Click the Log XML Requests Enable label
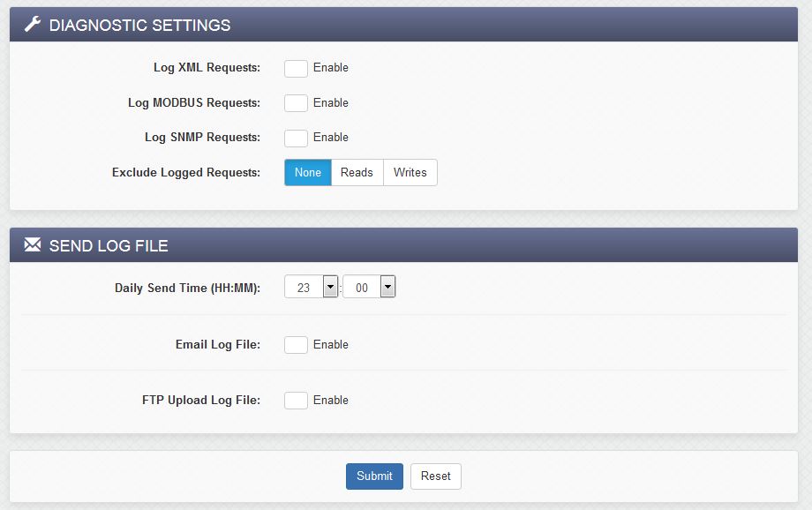The image size is (812, 510). (331, 68)
